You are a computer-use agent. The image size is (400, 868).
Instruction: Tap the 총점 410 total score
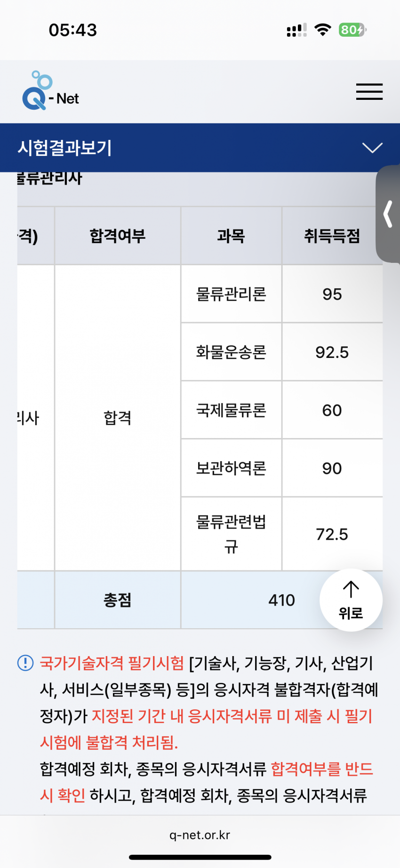coord(281,600)
